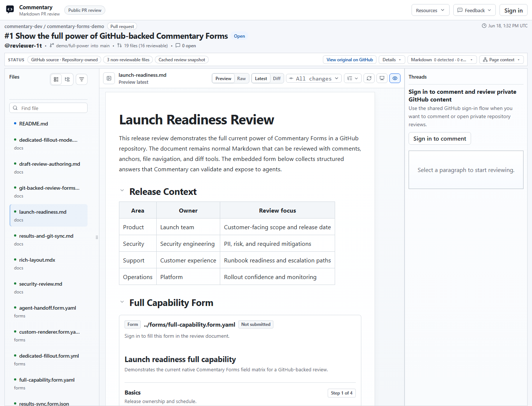Switch file list to tree view
This screenshot has height=406, width=532.
[x=67, y=79]
